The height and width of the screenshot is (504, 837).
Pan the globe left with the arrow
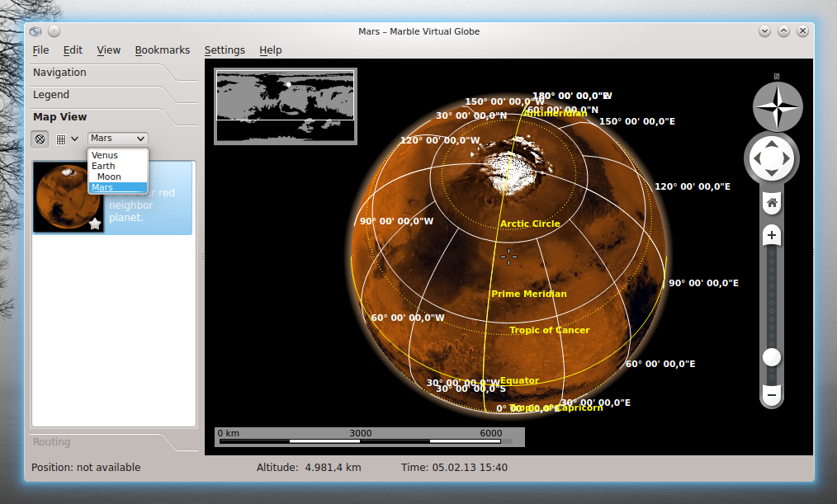pos(756,158)
